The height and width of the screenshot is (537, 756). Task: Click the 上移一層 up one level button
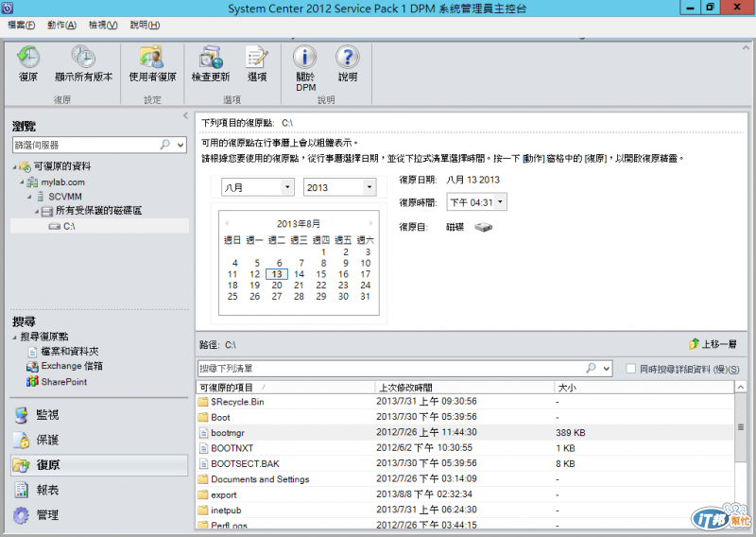point(713,344)
